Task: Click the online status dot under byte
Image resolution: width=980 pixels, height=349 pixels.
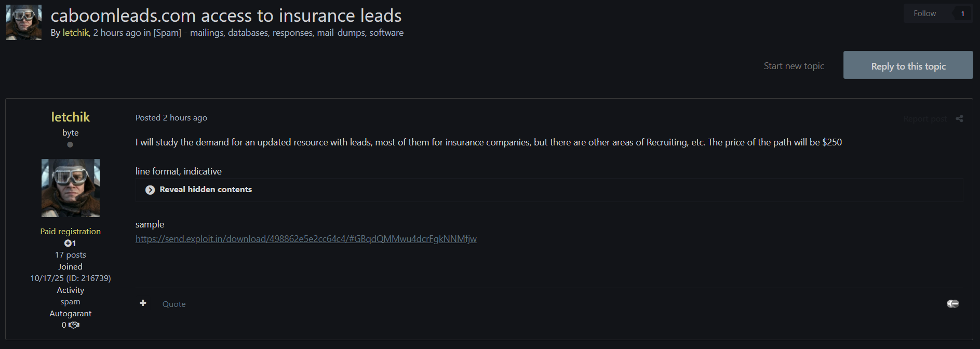Action: coord(70,145)
